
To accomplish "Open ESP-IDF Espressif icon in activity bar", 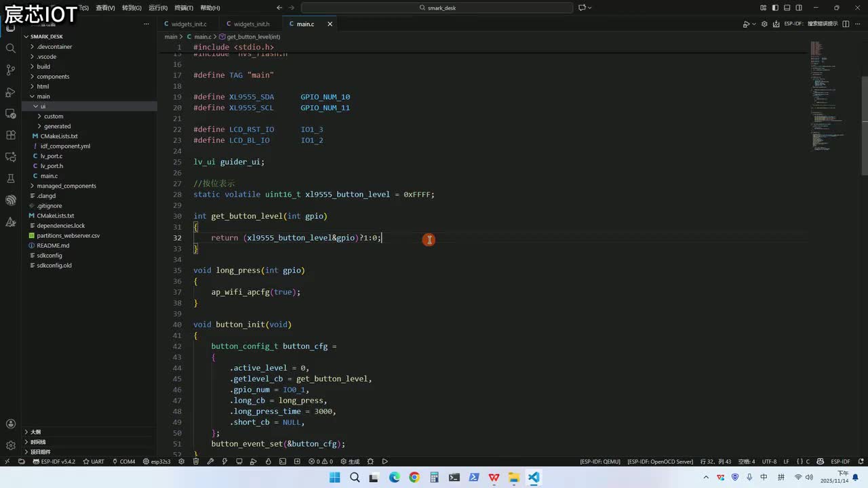I will [10, 200].
